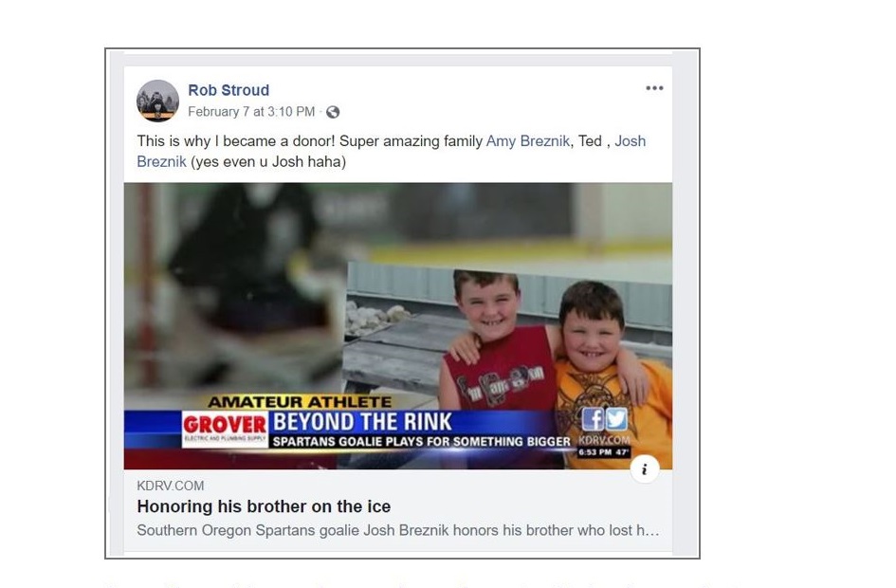
Task: Click the red GROVER sponsor logo
Action: pos(225,429)
